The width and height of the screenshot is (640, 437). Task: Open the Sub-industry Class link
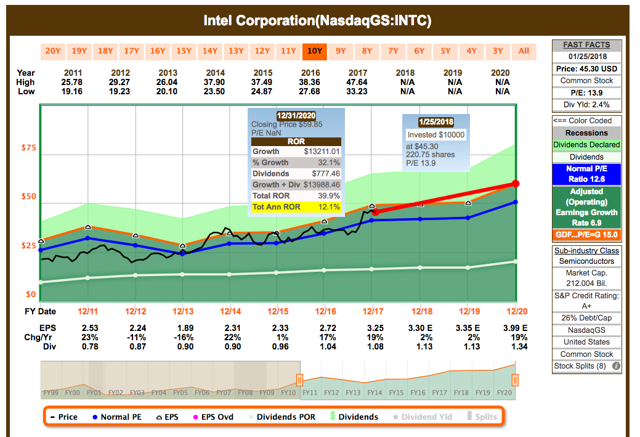click(x=587, y=251)
